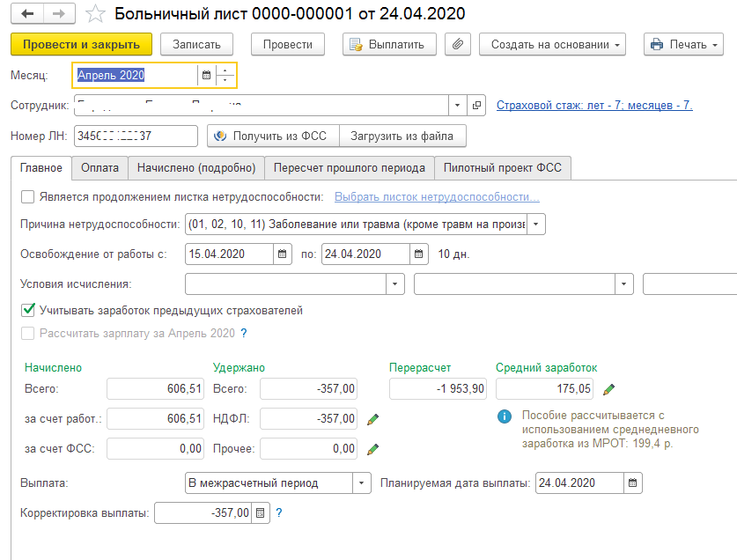737x560 pixels.
Task: Open the Страховой стаж link
Action: [x=594, y=106]
